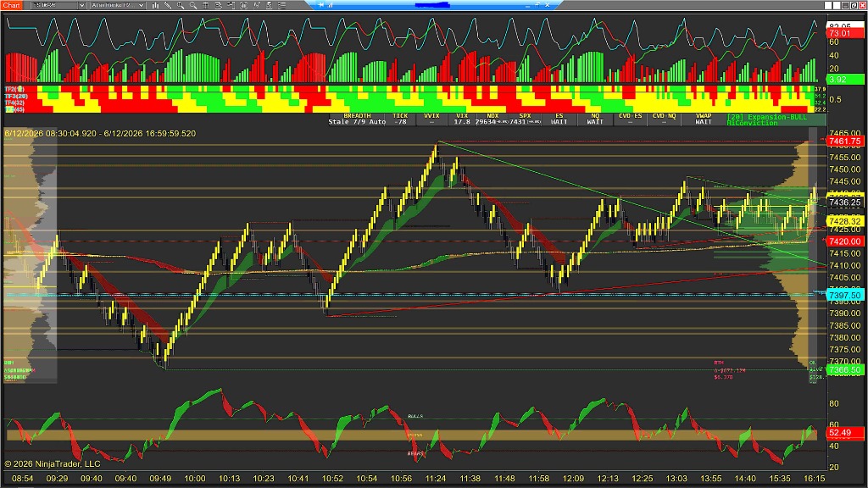Click the 16:15 time axis label
This screenshot has width=868, height=488.
pos(815,478)
